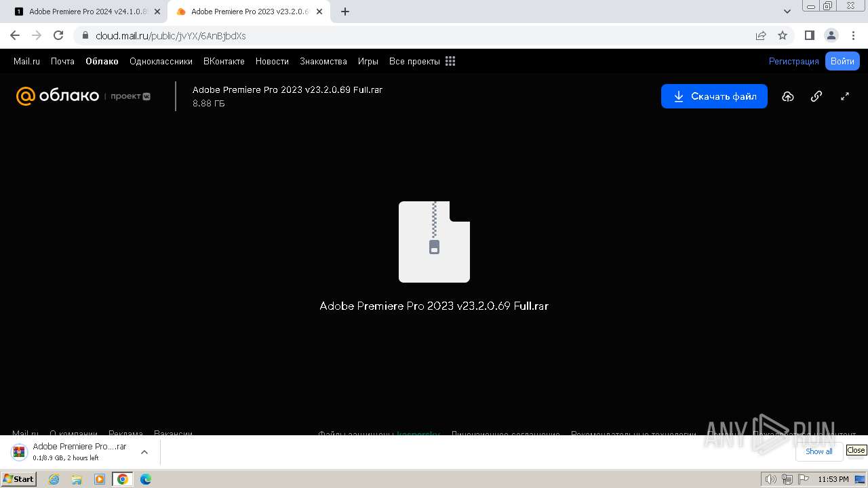Click the Скачать файл download button
The height and width of the screenshot is (488, 868).
tap(714, 96)
